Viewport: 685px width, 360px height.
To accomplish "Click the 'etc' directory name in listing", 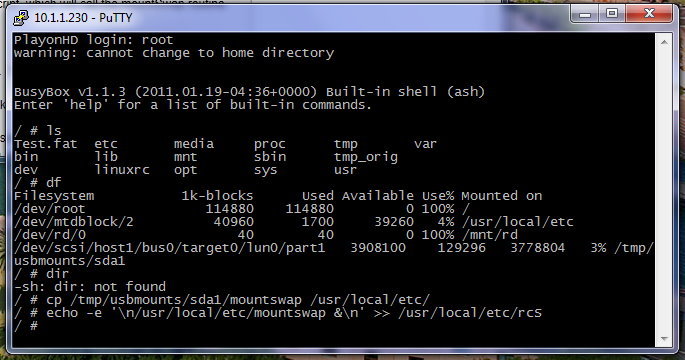I will click(106, 144).
